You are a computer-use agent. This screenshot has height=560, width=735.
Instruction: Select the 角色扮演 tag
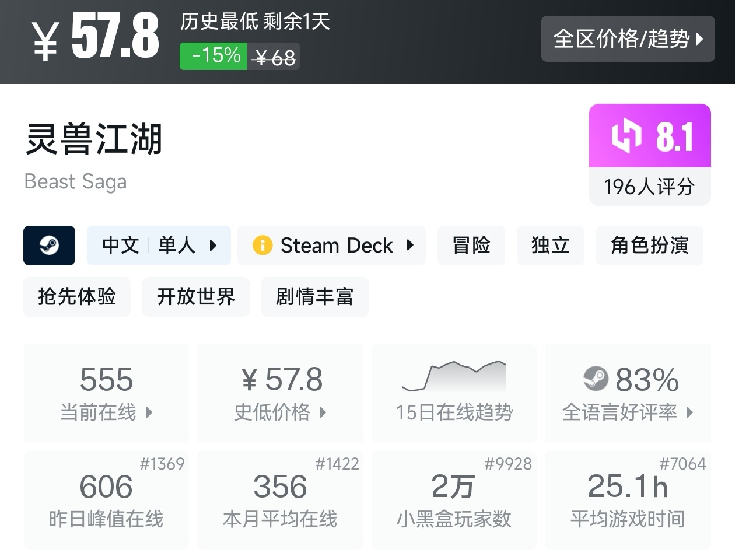pyautogui.click(x=649, y=246)
